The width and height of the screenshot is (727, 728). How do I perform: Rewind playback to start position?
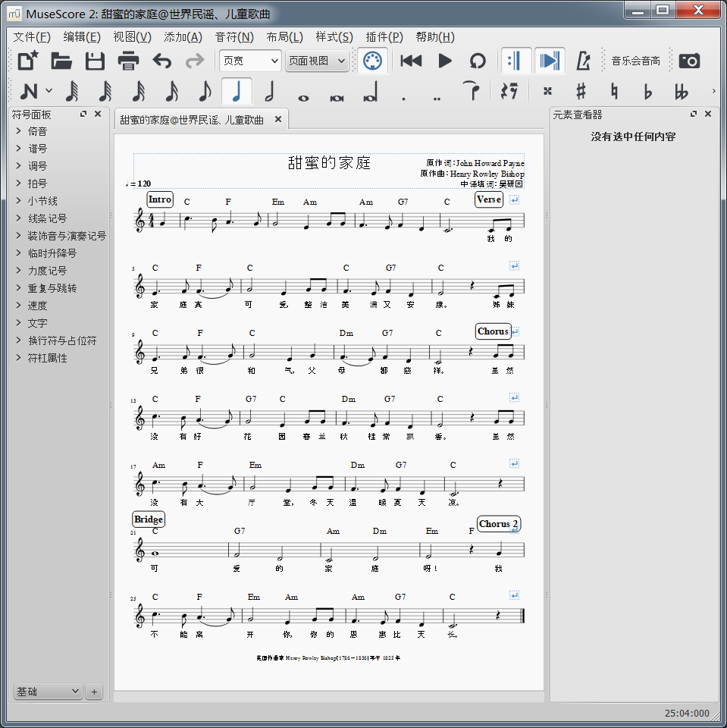411,61
